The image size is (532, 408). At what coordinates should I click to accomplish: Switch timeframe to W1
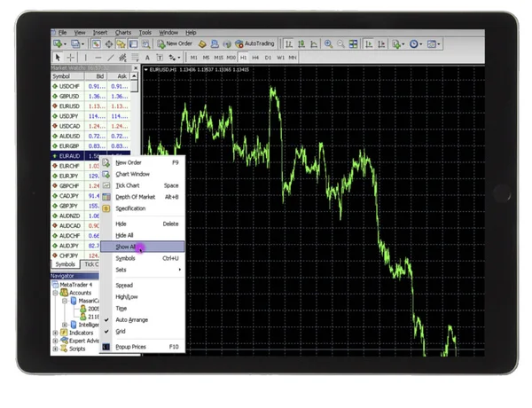tap(280, 58)
